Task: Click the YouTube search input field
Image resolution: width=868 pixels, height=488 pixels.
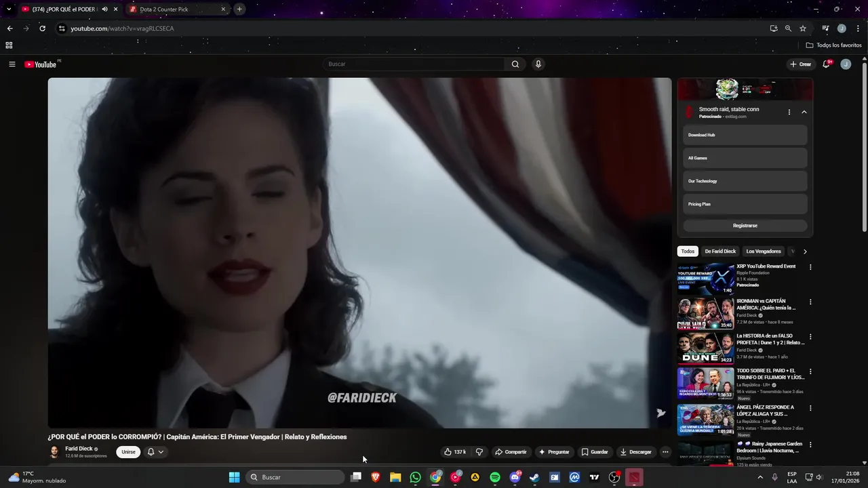Action: [x=415, y=64]
